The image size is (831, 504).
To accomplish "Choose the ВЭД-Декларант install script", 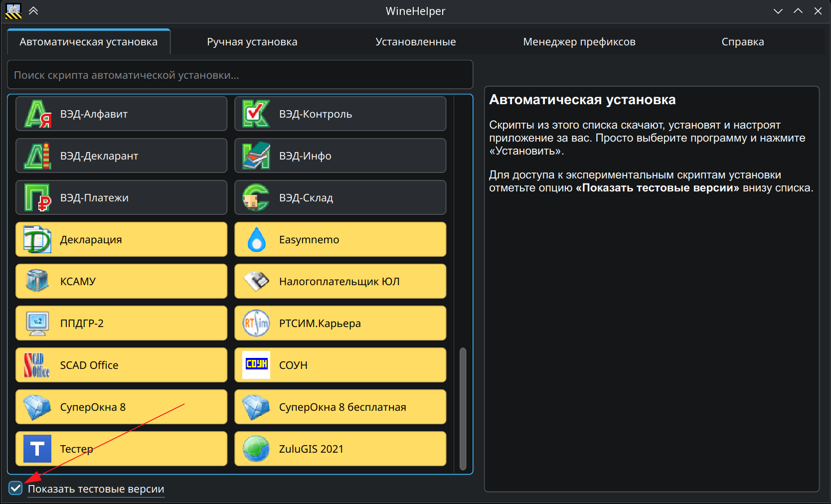I will [121, 156].
